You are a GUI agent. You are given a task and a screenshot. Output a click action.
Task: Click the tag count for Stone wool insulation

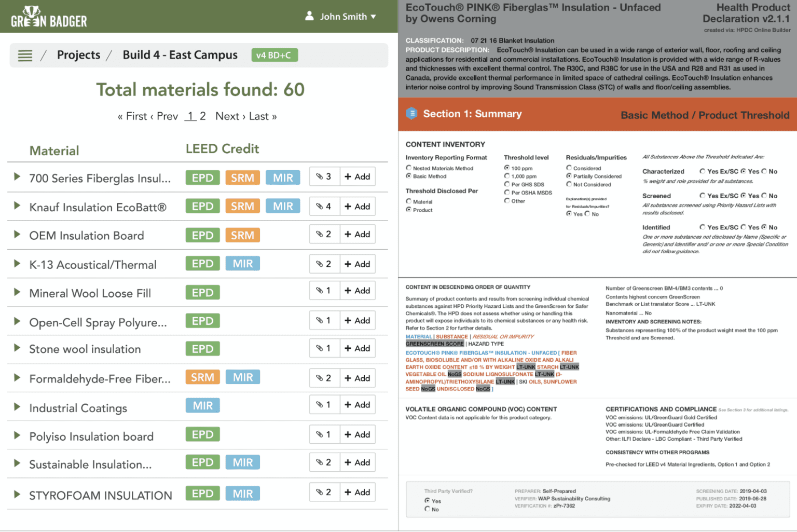[324, 348]
